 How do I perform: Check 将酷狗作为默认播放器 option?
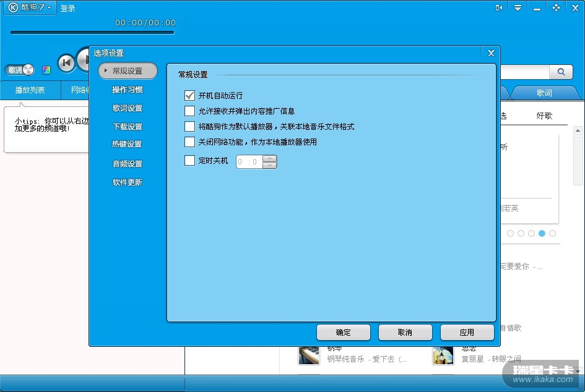click(x=189, y=126)
